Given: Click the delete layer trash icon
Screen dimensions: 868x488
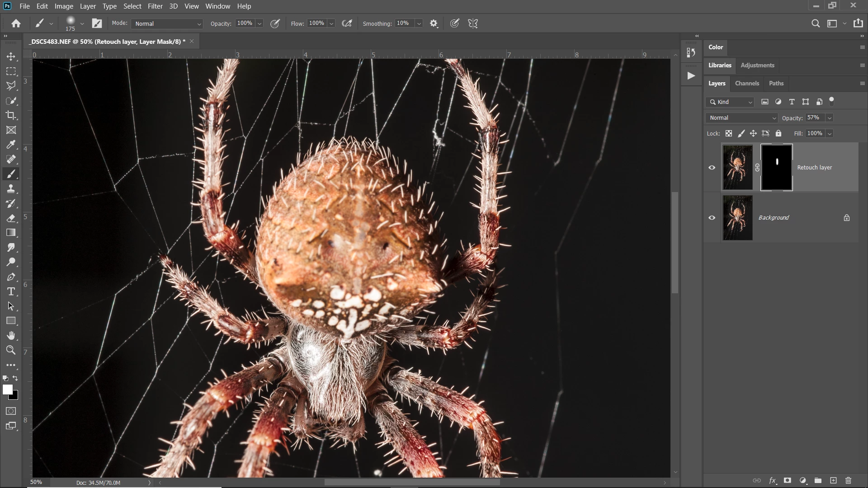Looking at the screenshot, I should coord(848,480).
